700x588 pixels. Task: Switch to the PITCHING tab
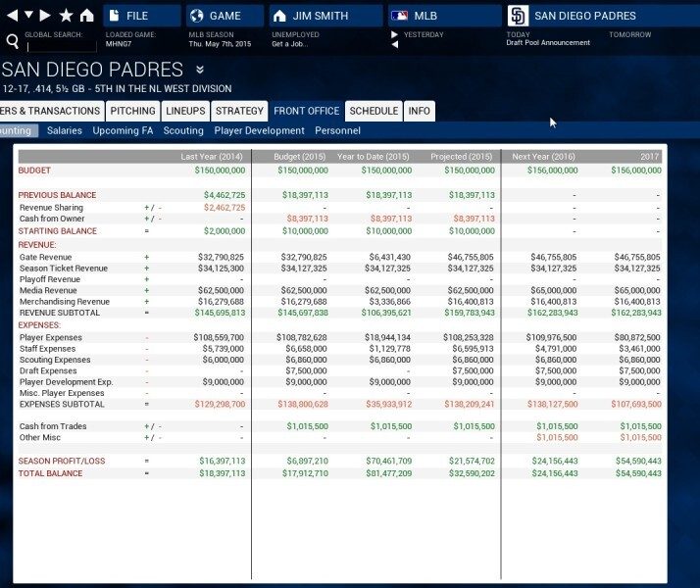tap(133, 111)
